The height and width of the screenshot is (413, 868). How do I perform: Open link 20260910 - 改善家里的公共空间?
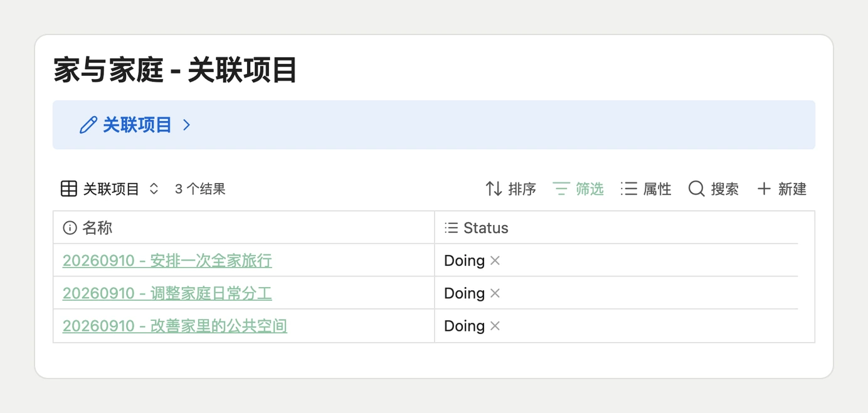pos(175,325)
